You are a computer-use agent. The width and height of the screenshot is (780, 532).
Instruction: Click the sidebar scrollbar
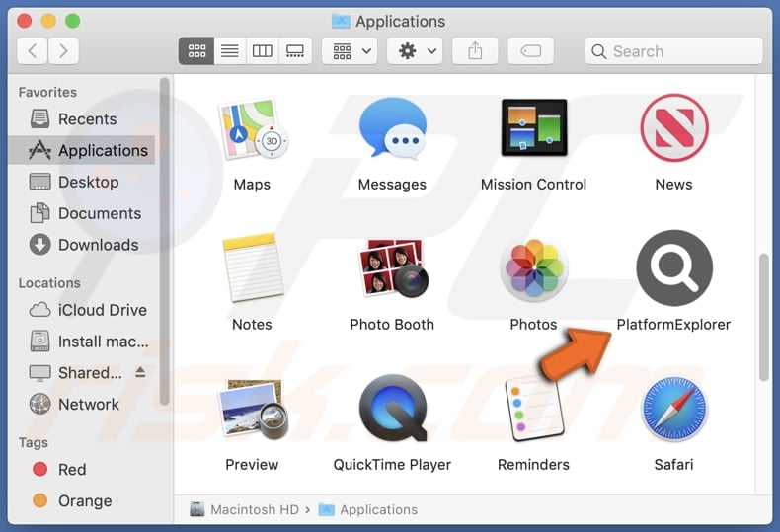(x=165, y=241)
